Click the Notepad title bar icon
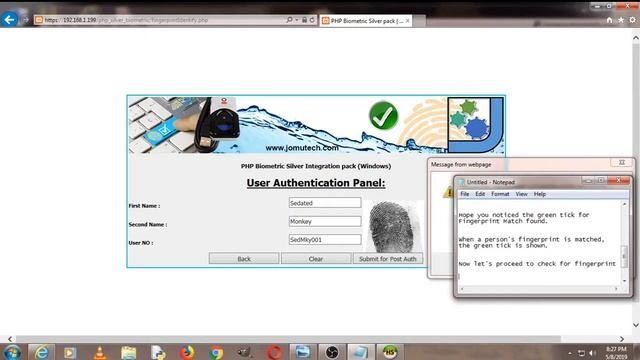640x360 pixels. 462,182
